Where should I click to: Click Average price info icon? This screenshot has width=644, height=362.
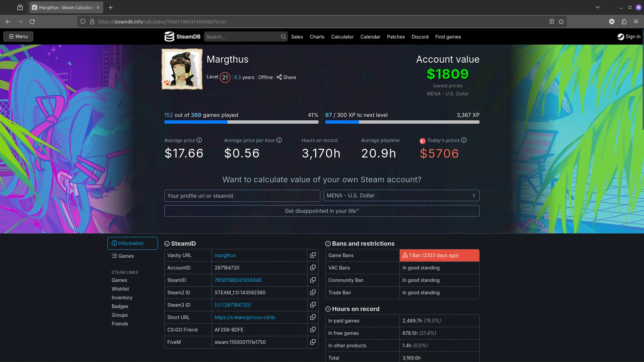point(199,140)
